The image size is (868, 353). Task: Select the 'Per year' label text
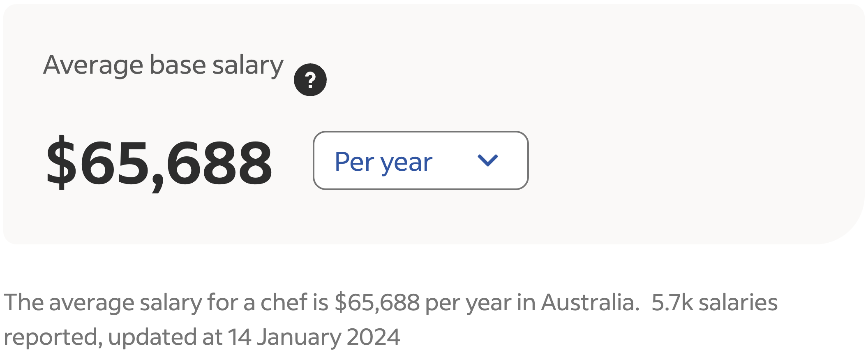pos(383,162)
